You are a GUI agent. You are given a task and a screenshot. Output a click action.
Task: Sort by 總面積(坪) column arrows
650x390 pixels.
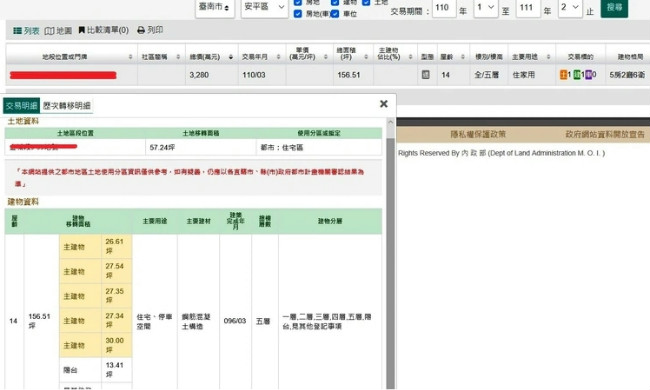point(366,56)
